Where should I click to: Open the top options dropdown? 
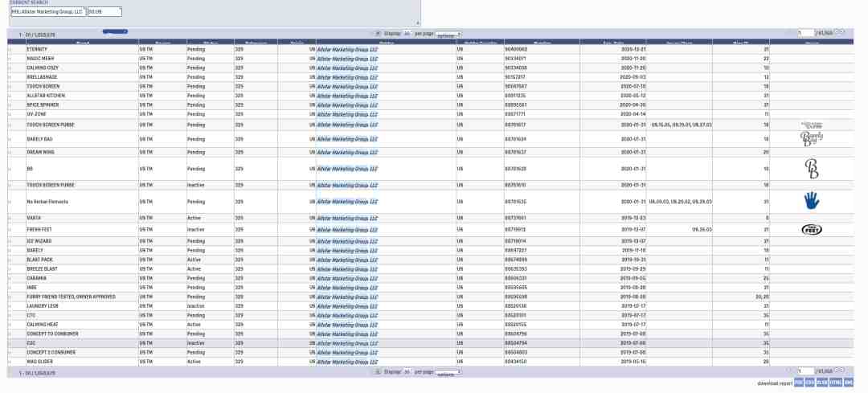(448, 35)
